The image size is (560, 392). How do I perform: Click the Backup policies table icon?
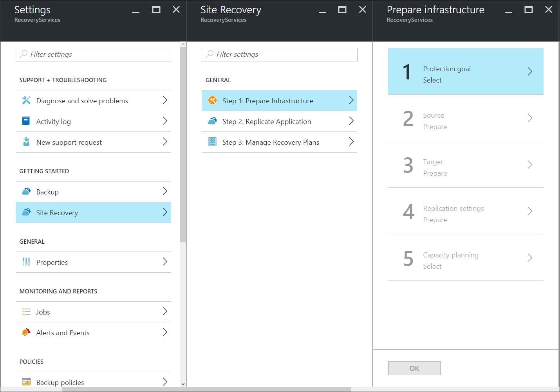click(x=26, y=382)
